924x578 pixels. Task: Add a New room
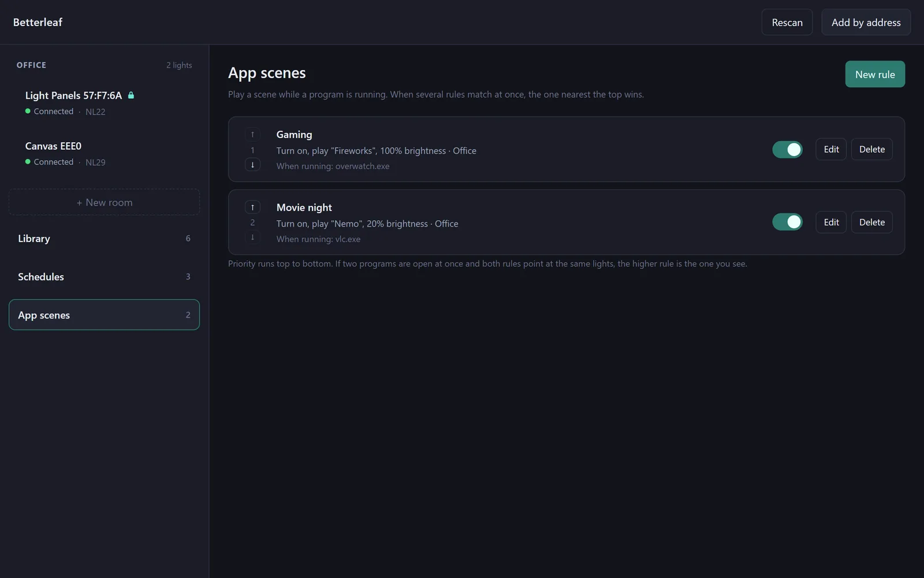click(x=104, y=202)
